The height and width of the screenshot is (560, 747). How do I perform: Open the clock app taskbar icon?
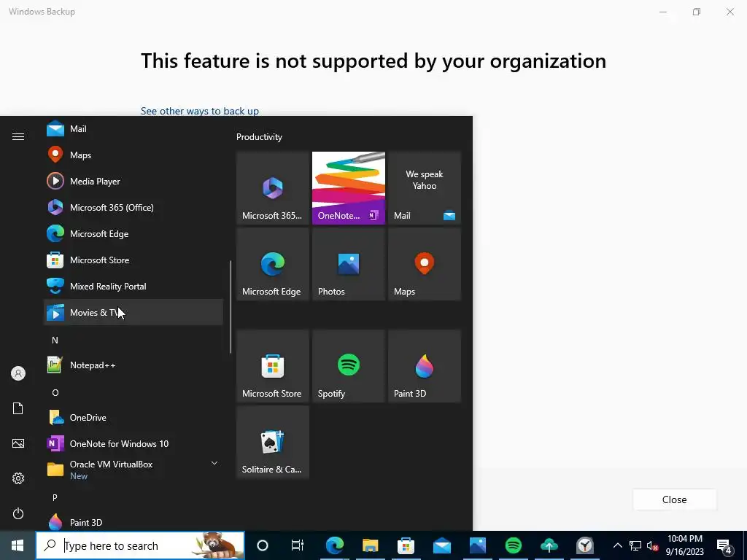tap(584, 545)
